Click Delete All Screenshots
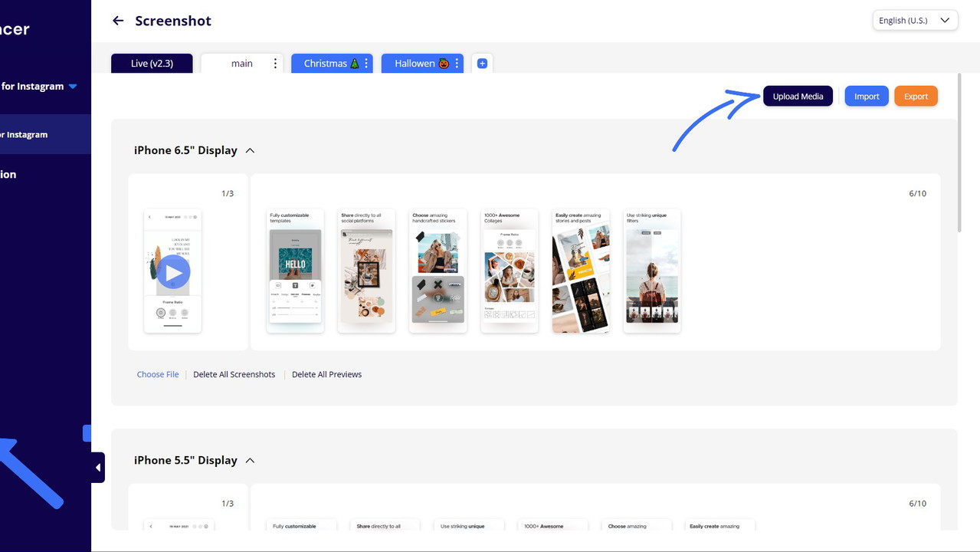 tap(234, 375)
